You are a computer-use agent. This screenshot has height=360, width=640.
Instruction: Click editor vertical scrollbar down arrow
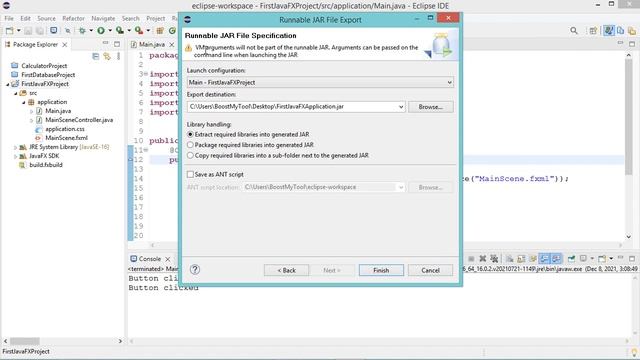tap(629, 237)
